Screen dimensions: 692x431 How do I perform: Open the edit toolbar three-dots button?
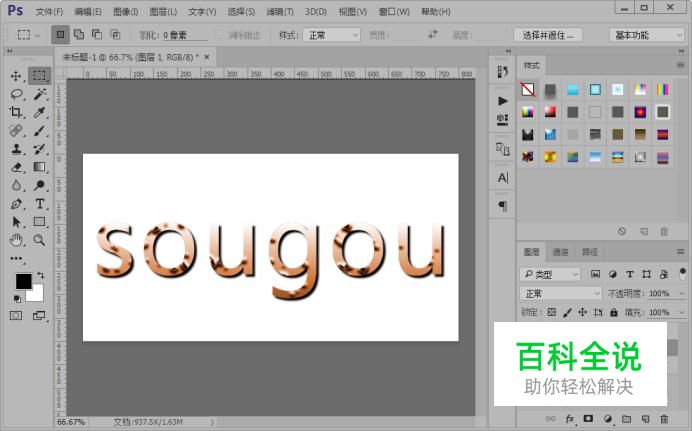(16, 259)
